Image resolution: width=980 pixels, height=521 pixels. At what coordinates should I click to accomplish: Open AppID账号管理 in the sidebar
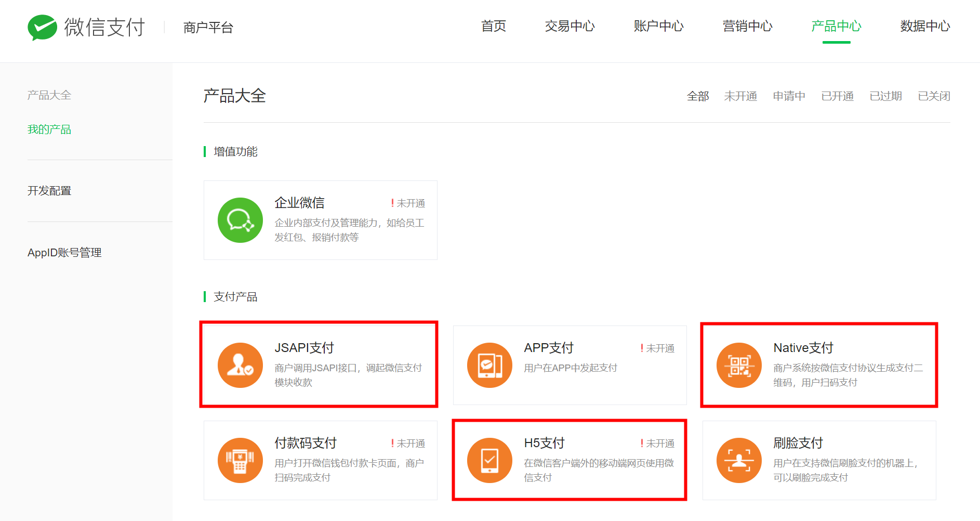[x=64, y=253]
